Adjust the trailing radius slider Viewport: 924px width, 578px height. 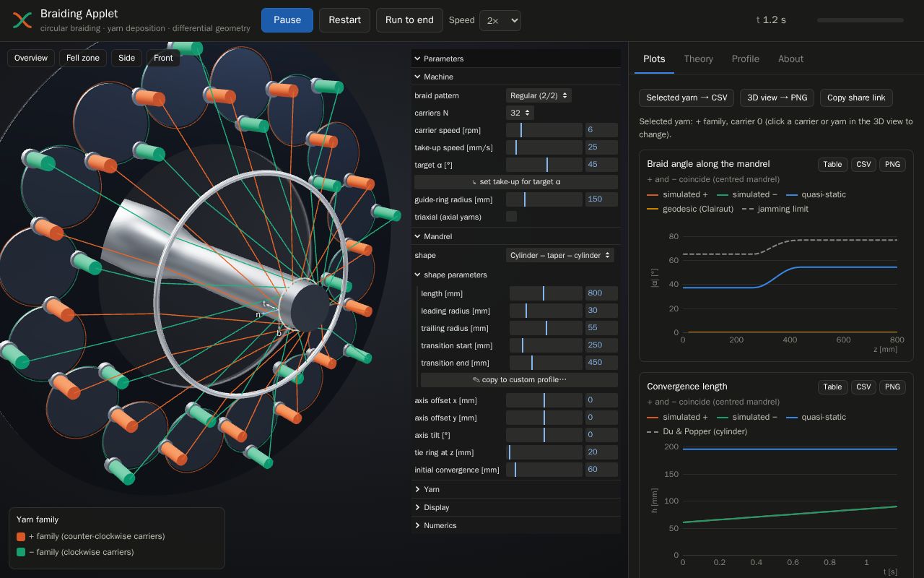(546, 328)
